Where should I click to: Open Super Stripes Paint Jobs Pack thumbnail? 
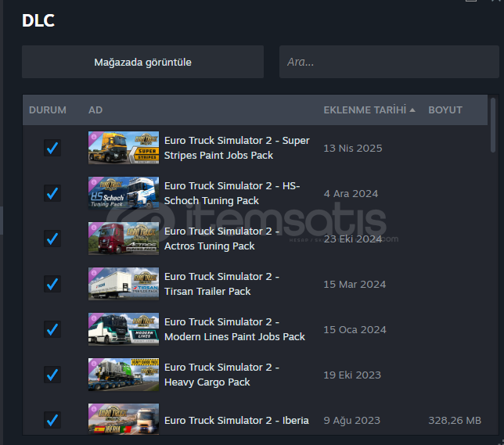[x=124, y=148]
